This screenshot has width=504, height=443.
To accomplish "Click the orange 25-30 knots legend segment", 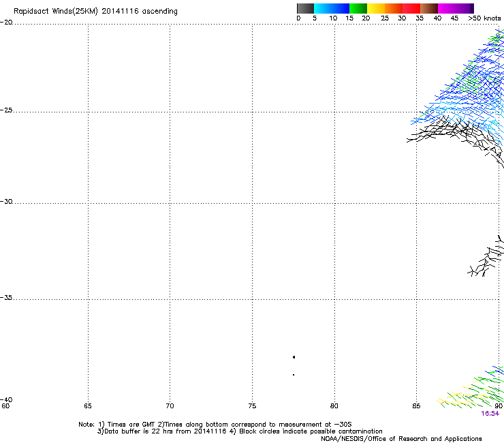I will pyautogui.click(x=394, y=8).
